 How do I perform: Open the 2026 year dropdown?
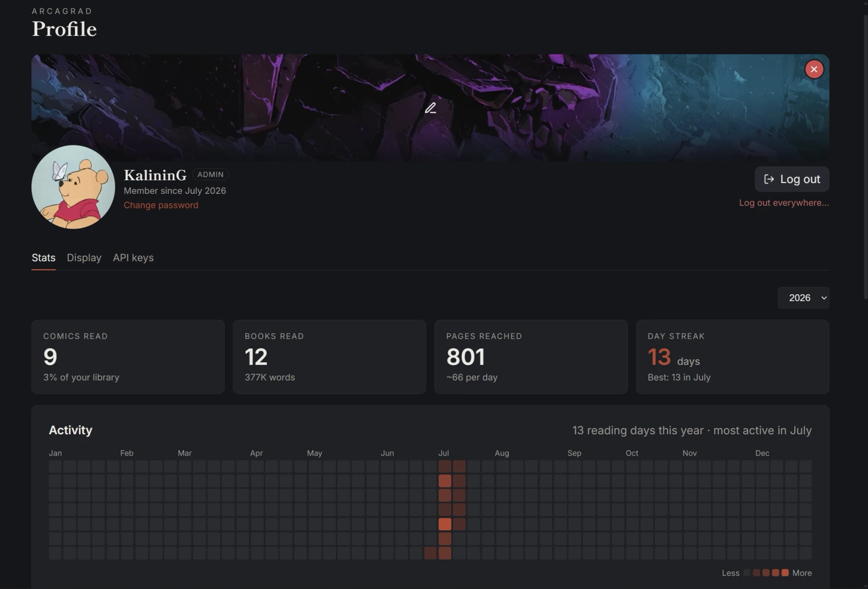tap(803, 298)
